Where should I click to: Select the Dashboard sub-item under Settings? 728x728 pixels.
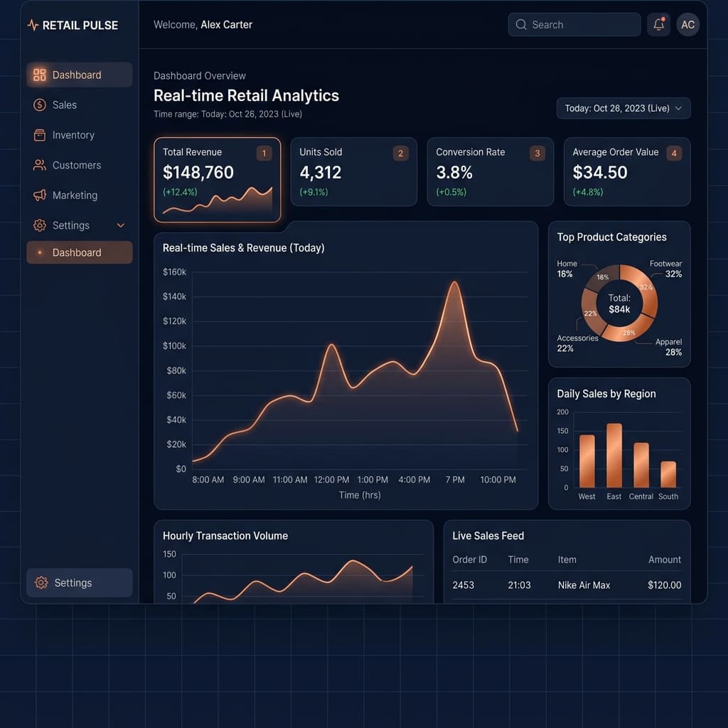coord(80,252)
